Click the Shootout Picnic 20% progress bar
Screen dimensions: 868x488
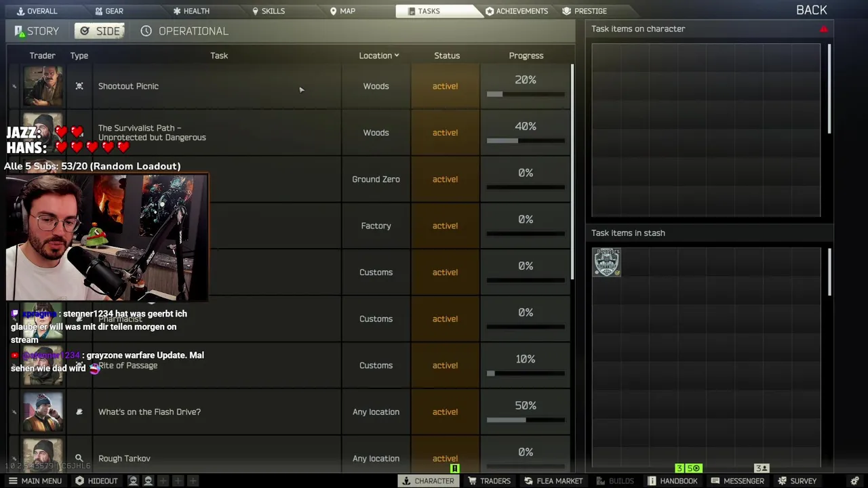[x=526, y=94]
